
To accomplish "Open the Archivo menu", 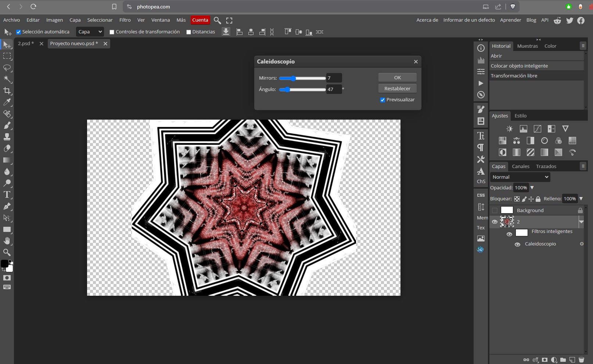I will pos(11,20).
